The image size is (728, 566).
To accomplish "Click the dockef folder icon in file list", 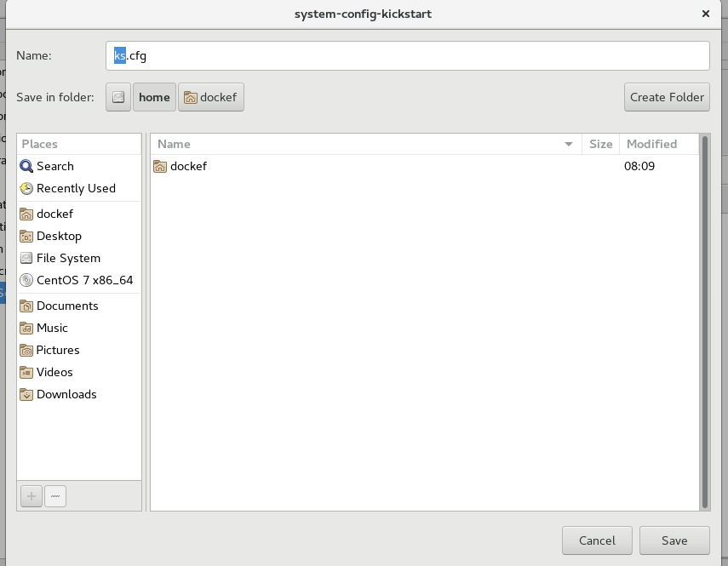I will pyautogui.click(x=160, y=166).
